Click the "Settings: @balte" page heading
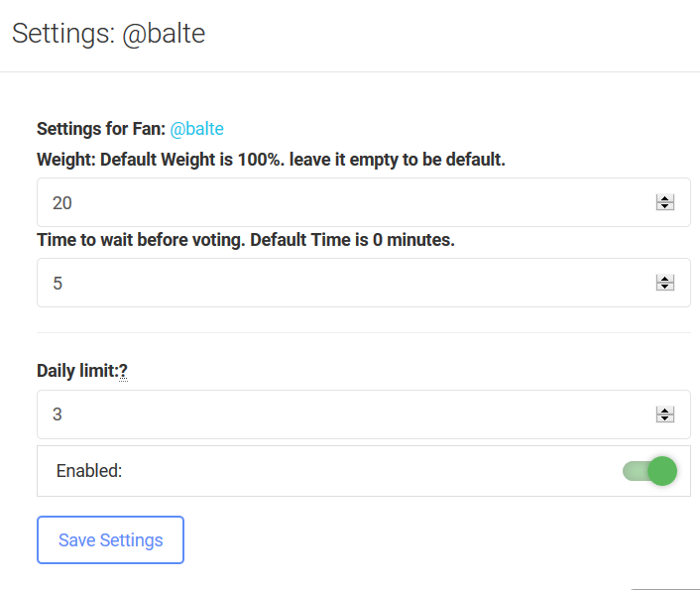Screen dimensions: 700x590 [108, 34]
